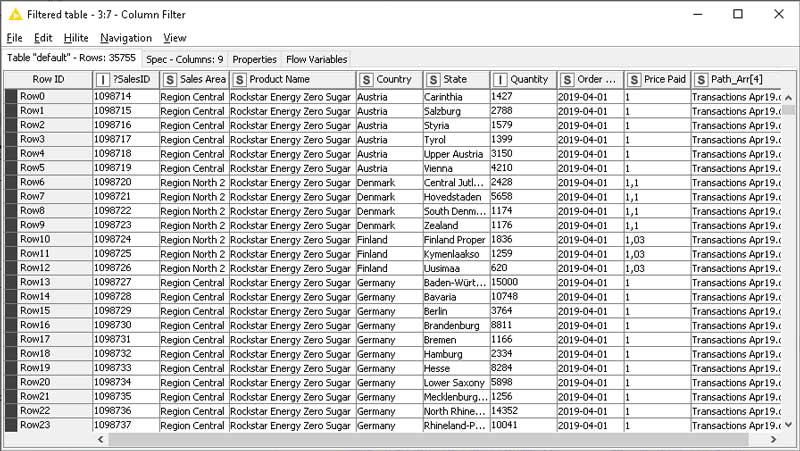Image resolution: width=800 pixels, height=451 pixels.
Task: Click the string type icon on the Price Paid column
Action: (x=634, y=80)
